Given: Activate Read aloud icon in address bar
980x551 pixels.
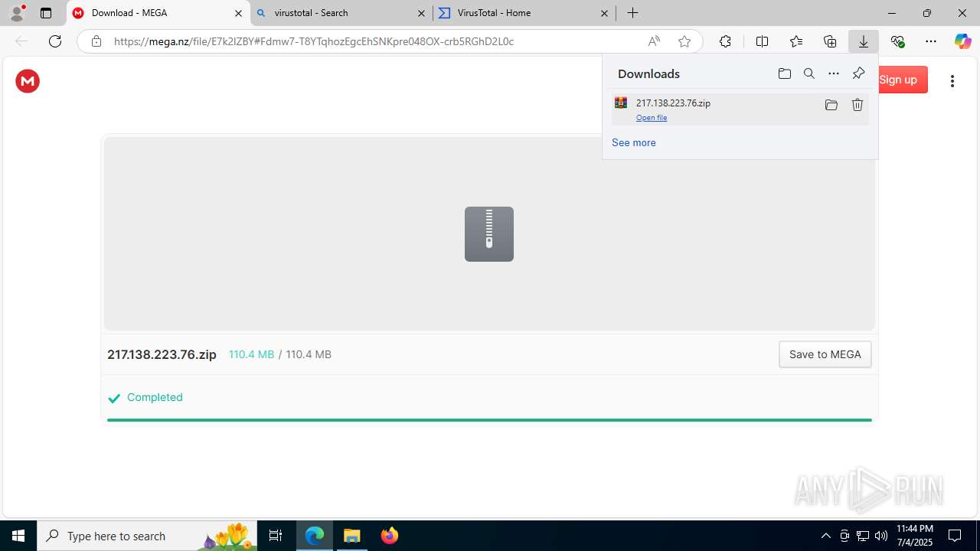Looking at the screenshot, I should (654, 41).
